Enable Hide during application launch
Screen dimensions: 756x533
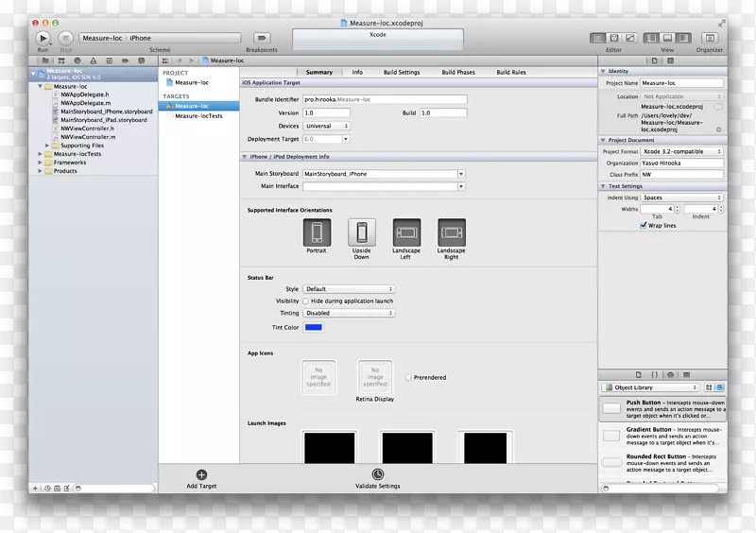click(x=305, y=301)
